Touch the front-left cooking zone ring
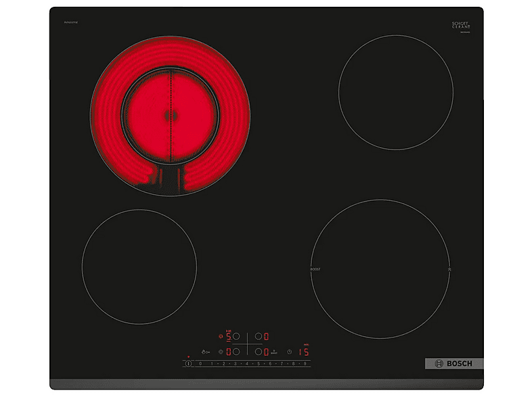532x397 pixels. pyautogui.click(x=139, y=266)
